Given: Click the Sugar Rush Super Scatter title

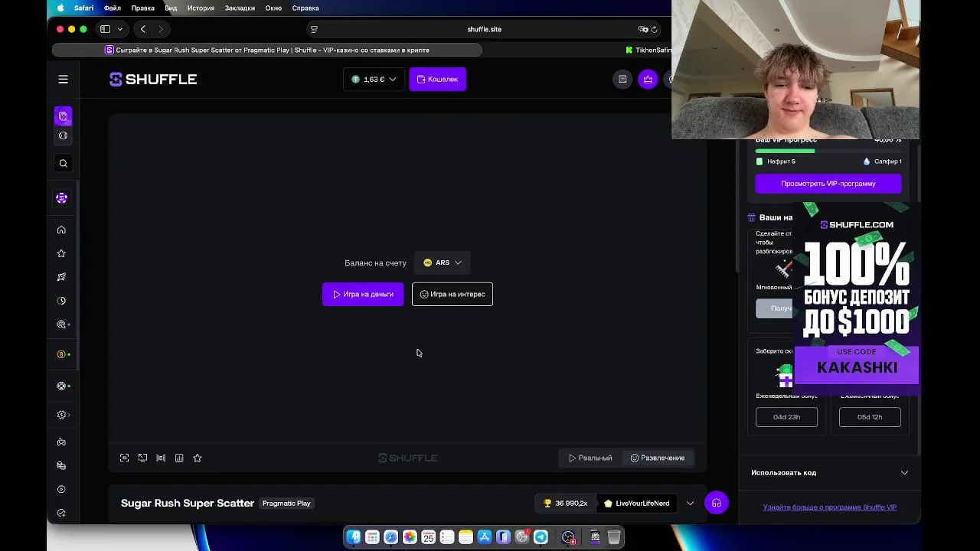Looking at the screenshot, I should 188,504.
